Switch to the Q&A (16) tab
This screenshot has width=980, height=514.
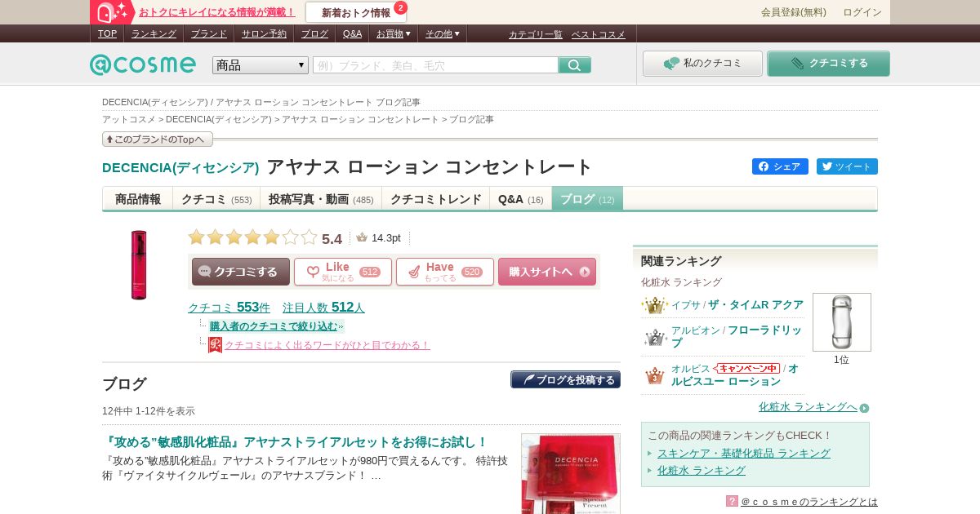521,199
